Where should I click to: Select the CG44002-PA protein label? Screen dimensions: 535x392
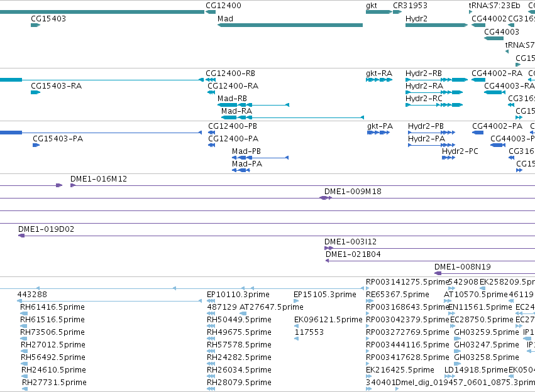[497, 126]
